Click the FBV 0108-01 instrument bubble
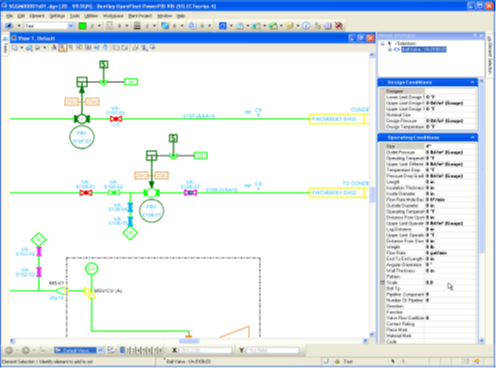Viewport: 496px width, 368px height. [151, 211]
